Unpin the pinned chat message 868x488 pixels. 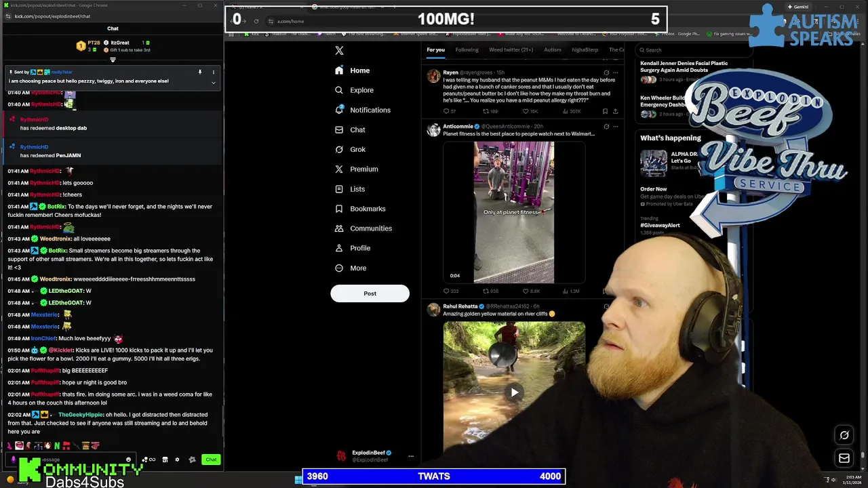199,72
